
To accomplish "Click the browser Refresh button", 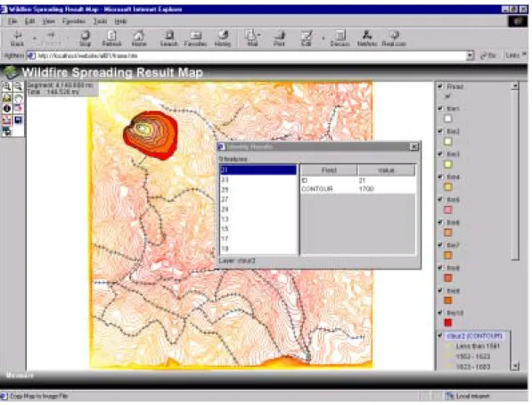I will pos(111,38).
